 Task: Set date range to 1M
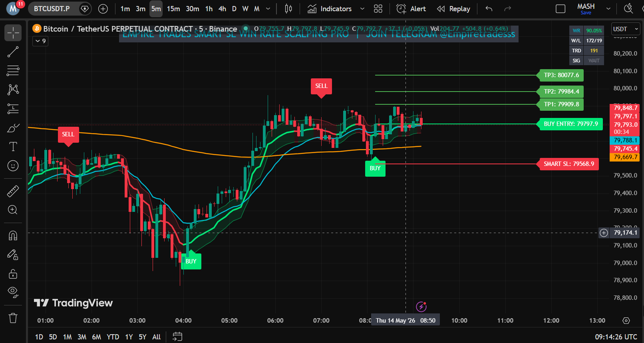[68, 337]
